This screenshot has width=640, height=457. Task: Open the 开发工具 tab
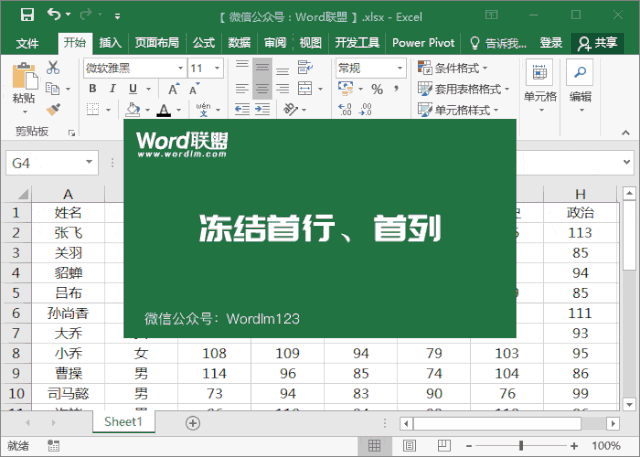[357, 42]
